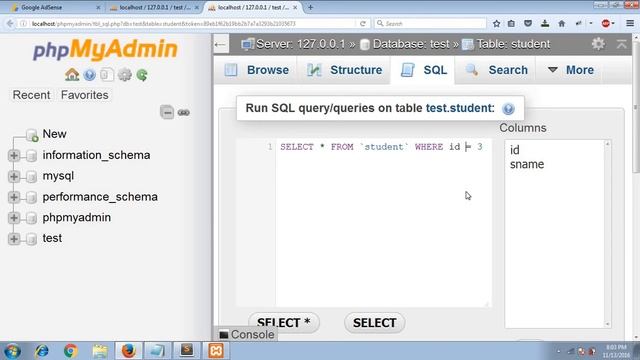Open the information_schema database
This screenshot has height=360, width=640.
pos(96,155)
